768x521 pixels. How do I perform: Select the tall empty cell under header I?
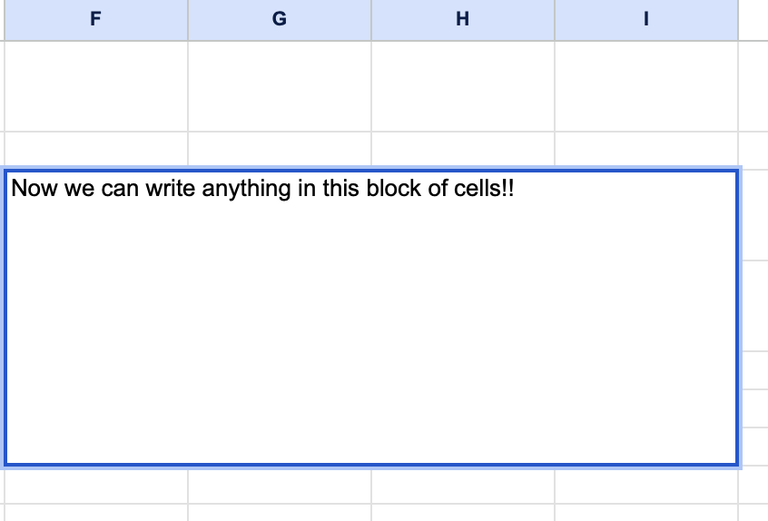(x=646, y=86)
